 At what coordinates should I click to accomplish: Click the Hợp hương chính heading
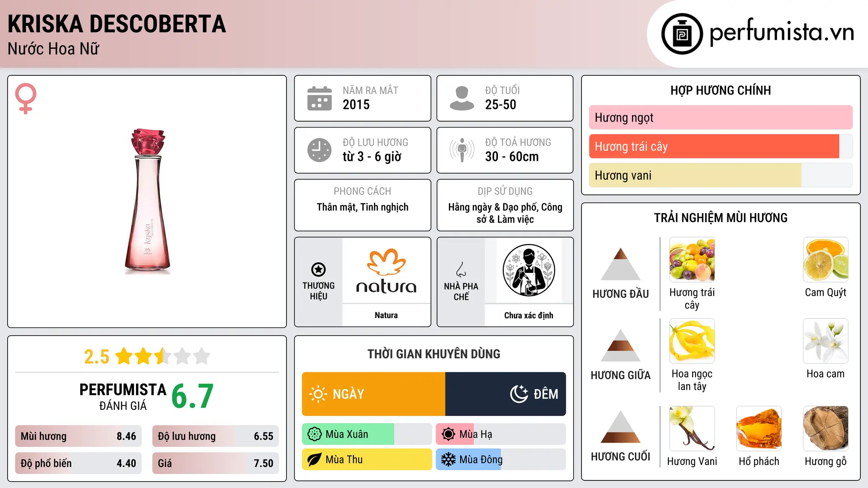[x=721, y=90]
